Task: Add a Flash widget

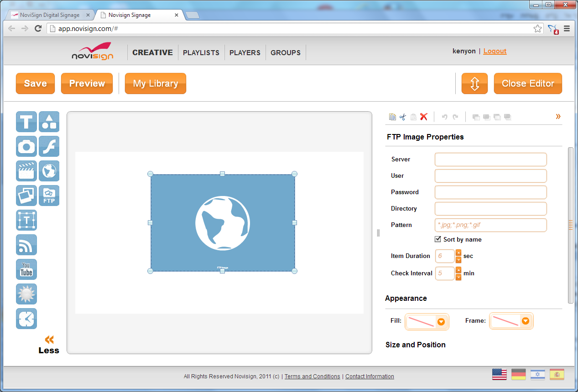Action: 49,146
